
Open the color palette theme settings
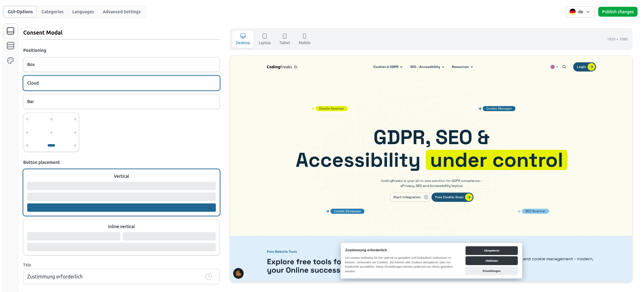[x=11, y=60]
